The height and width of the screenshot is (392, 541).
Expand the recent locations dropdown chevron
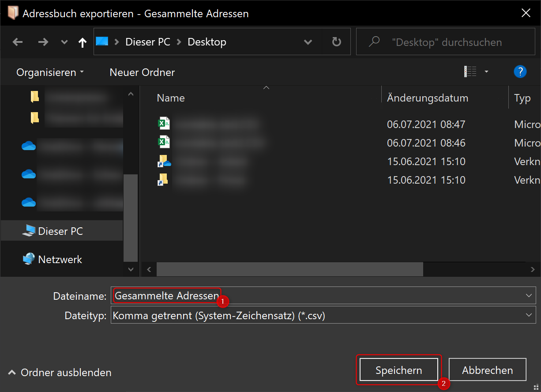point(64,42)
